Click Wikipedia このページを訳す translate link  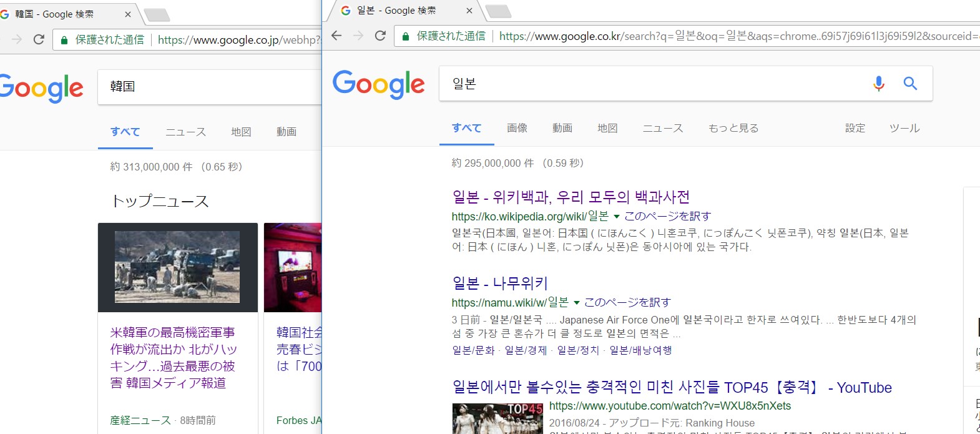667,216
